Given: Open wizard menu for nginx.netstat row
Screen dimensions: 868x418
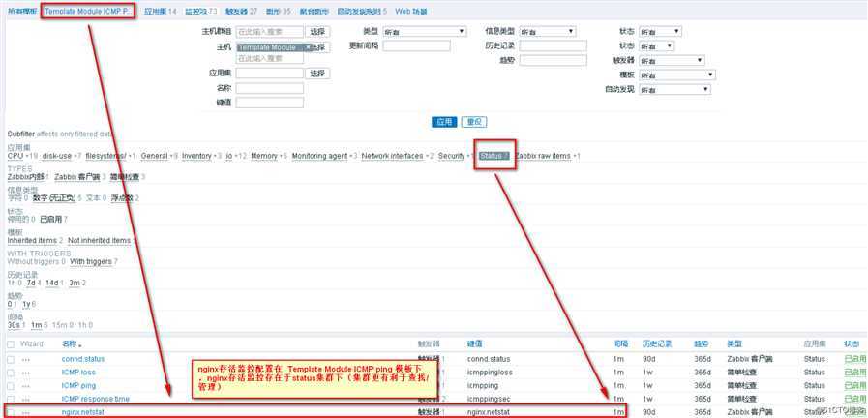Looking at the screenshot, I should tap(25, 412).
